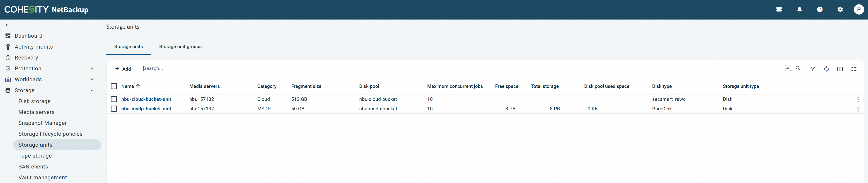The height and width of the screenshot is (183, 868).
Task: Open Media servers in sidebar
Action: click(x=36, y=112)
